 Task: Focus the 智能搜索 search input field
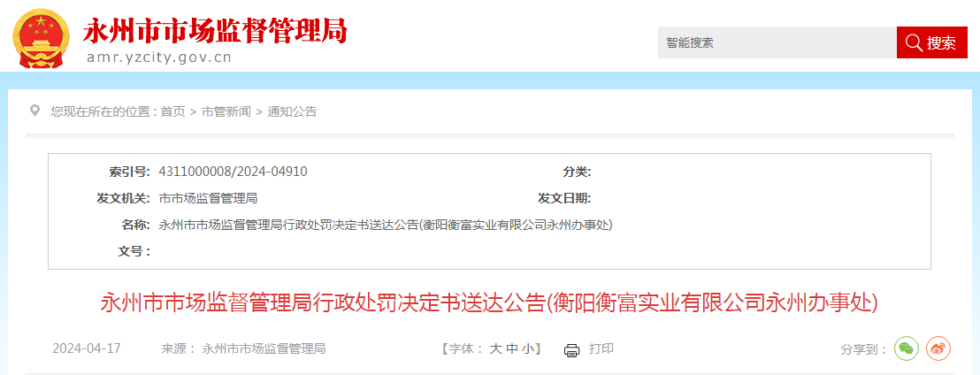tap(777, 42)
